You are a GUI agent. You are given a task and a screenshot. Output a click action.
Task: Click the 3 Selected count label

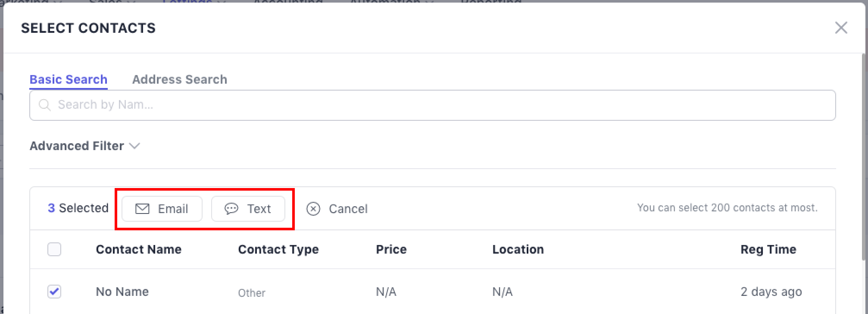point(78,208)
